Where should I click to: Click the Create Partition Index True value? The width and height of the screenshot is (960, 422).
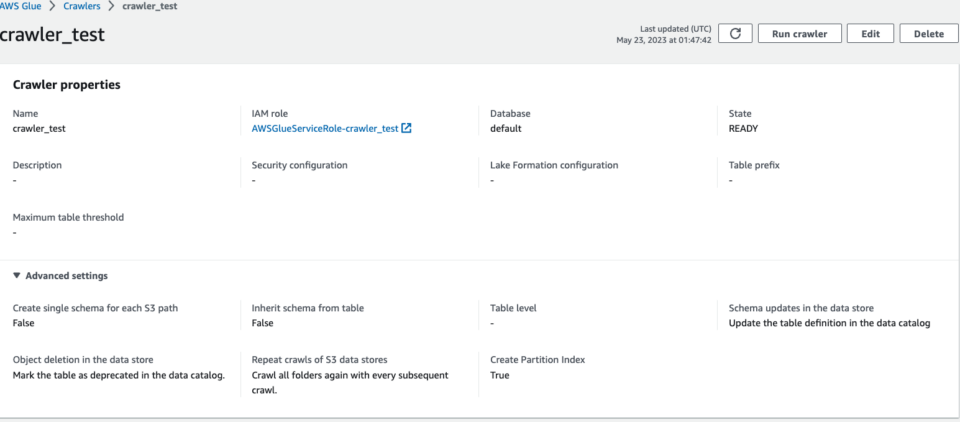(499, 375)
